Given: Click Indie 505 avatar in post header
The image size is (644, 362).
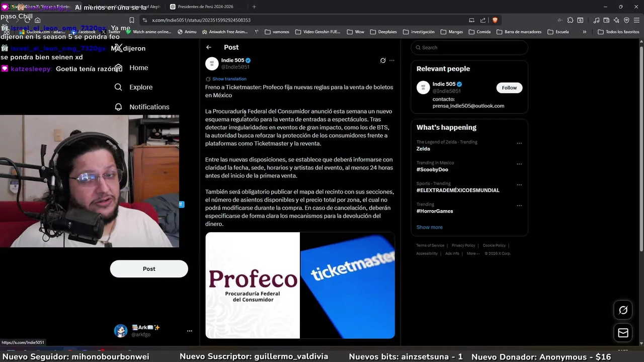Looking at the screenshot, I should [212, 63].
